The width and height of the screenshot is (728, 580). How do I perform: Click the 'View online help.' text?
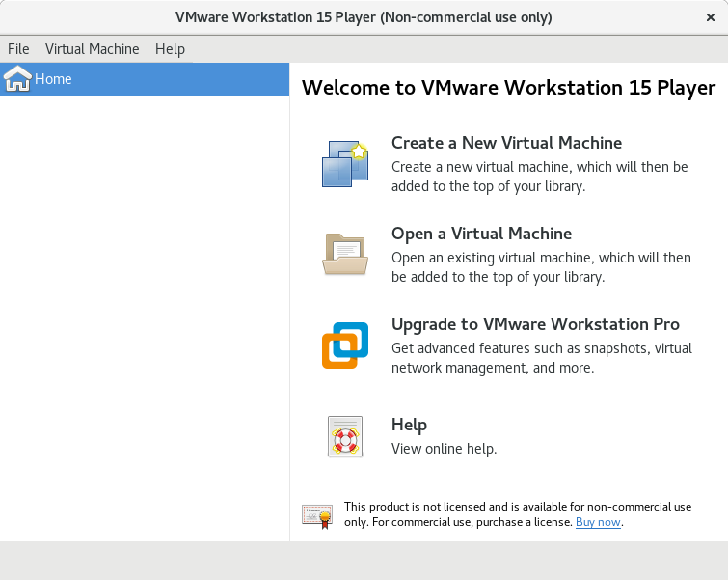tap(444, 449)
